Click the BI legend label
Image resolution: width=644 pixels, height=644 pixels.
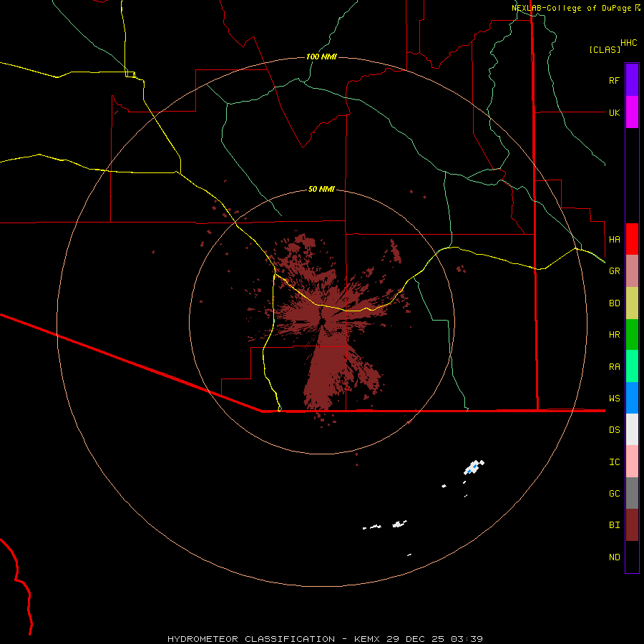click(614, 525)
